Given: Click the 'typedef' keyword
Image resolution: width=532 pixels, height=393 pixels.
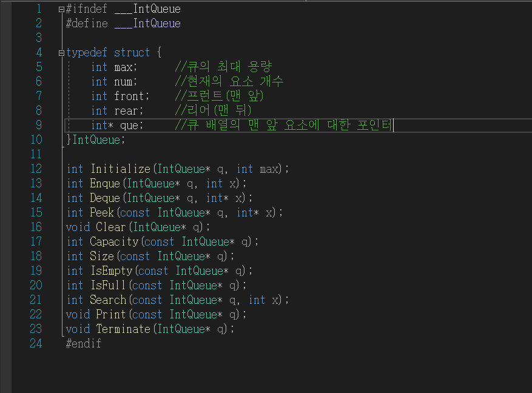Looking at the screenshot, I should coord(87,53).
